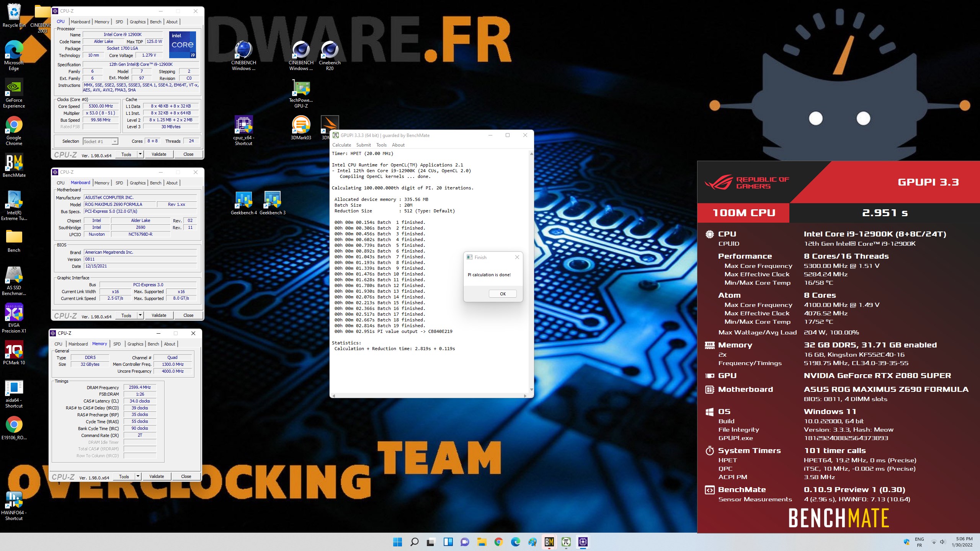The width and height of the screenshot is (980, 551).
Task: Click GPUPI horizontal scrollbar right arrow
Action: coord(525,396)
